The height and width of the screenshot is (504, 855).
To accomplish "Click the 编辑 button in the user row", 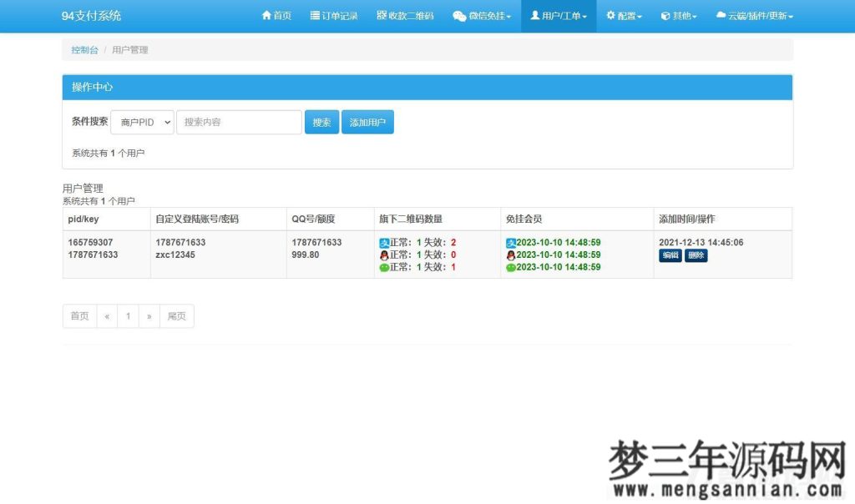I will point(669,255).
